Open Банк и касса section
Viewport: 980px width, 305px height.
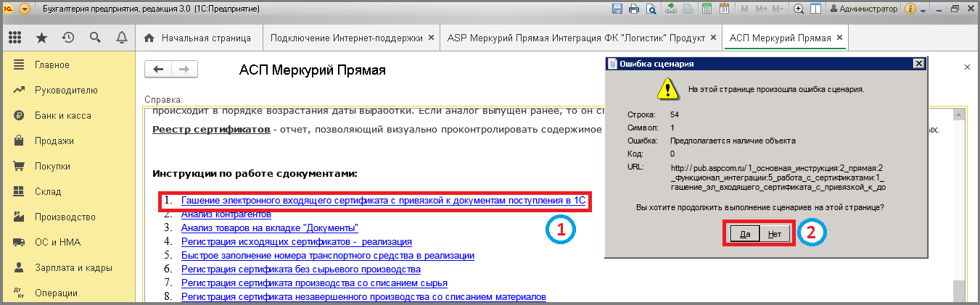click(x=69, y=115)
